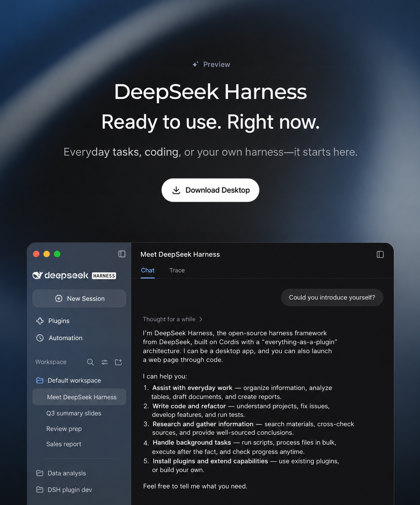The image size is (420, 505).
Task: Click the download arrow icon
Action: [x=176, y=190]
